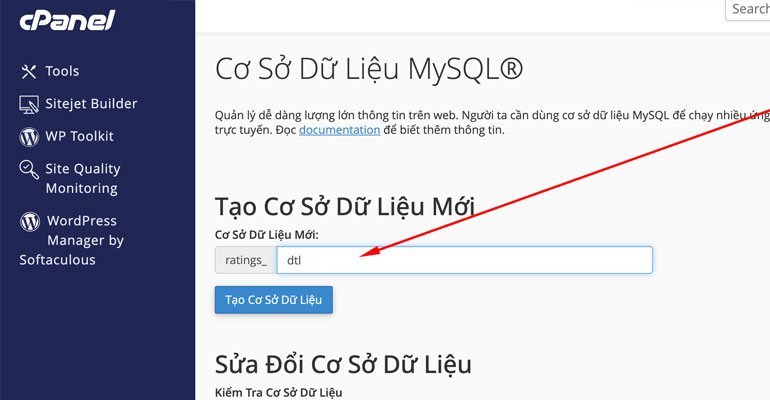Open the documentation link

[339, 130]
